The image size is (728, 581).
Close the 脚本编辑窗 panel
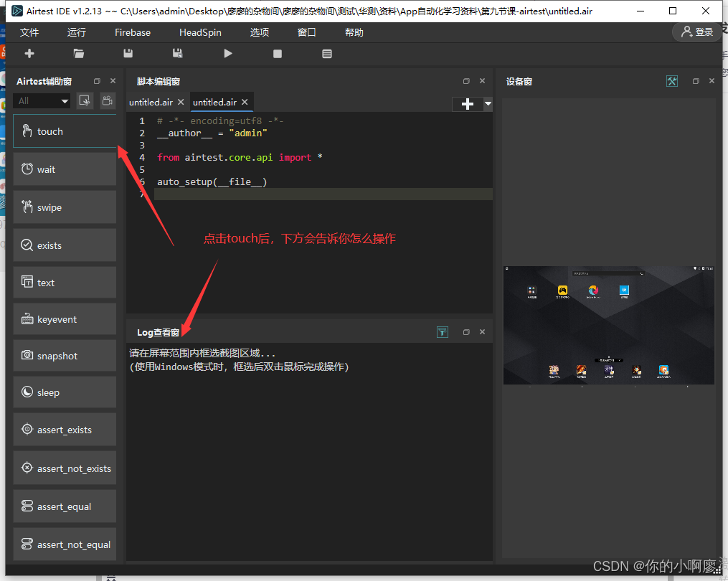pyautogui.click(x=483, y=81)
